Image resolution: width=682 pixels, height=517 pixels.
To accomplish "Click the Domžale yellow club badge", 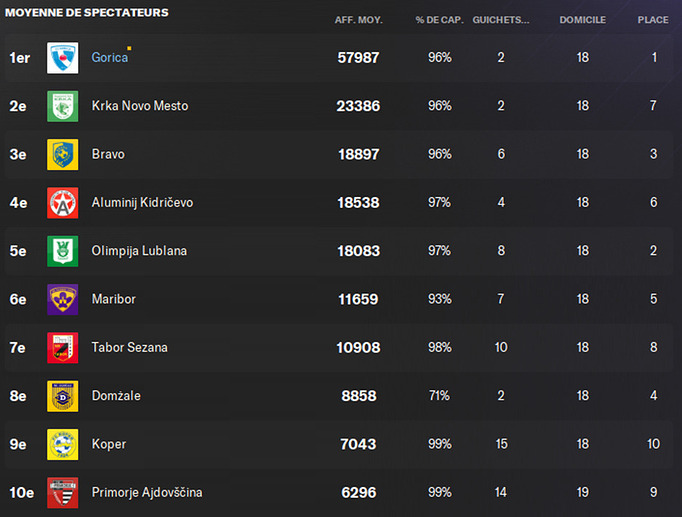I will click(63, 396).
